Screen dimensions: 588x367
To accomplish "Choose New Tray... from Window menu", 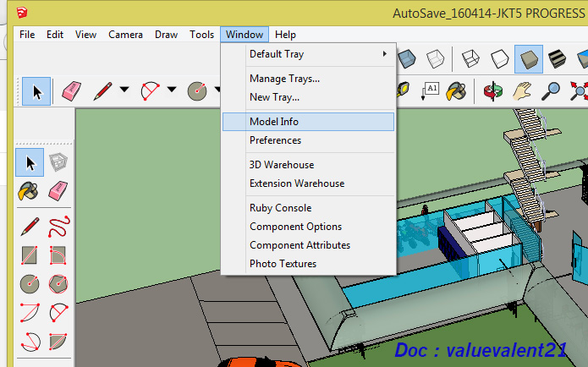I will click(x=308, y=97).
